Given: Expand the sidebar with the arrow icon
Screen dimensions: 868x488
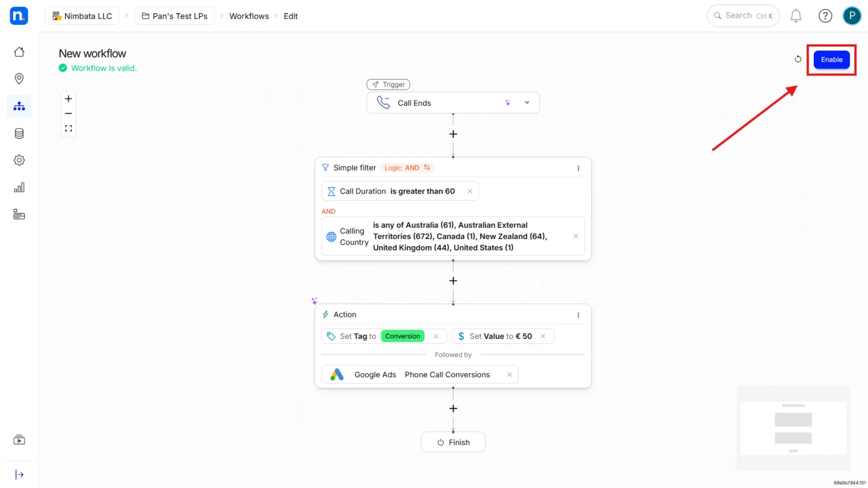Looking at the screenshot, I should tap(19, 475).
